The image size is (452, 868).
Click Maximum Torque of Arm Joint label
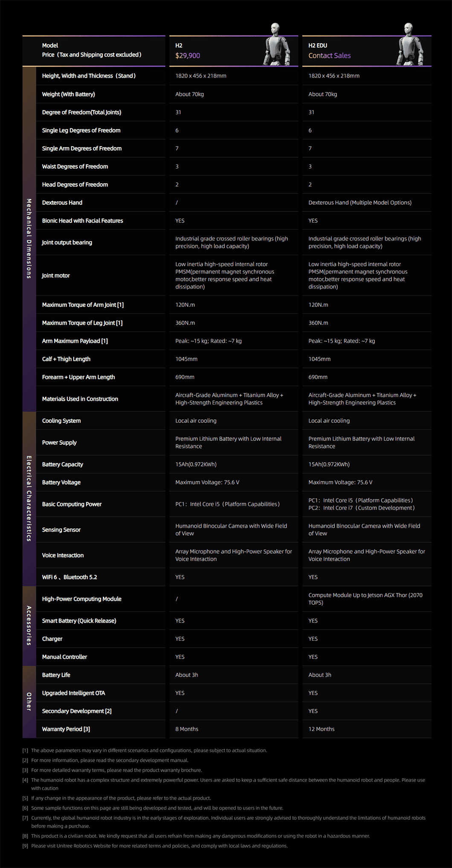pyautogui.click(x=83, y=305)
